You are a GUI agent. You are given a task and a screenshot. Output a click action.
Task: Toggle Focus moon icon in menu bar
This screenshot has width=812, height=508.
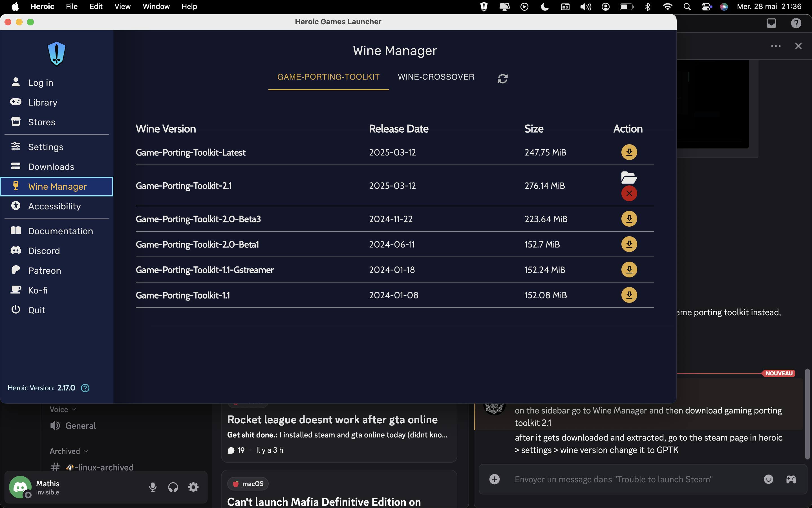(x=545, y=7)
